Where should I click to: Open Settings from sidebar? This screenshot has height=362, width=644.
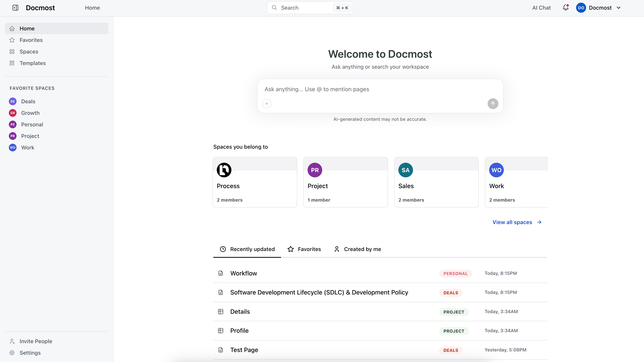(x=57, y=353)
